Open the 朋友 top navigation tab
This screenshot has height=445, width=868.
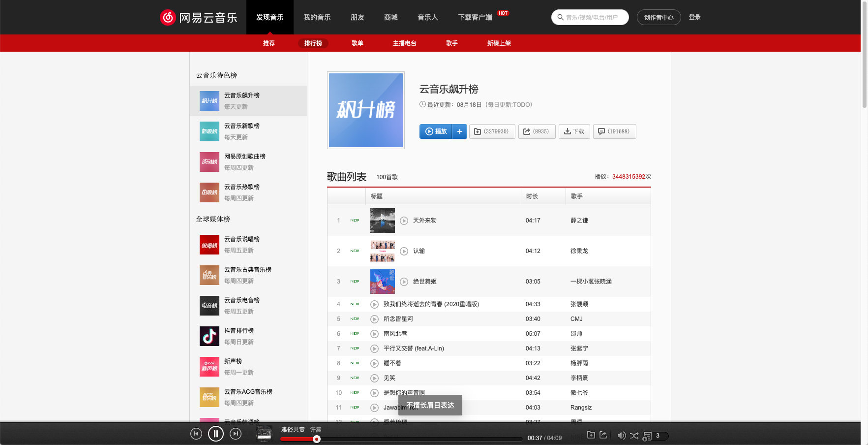click(x=358, y=17)
